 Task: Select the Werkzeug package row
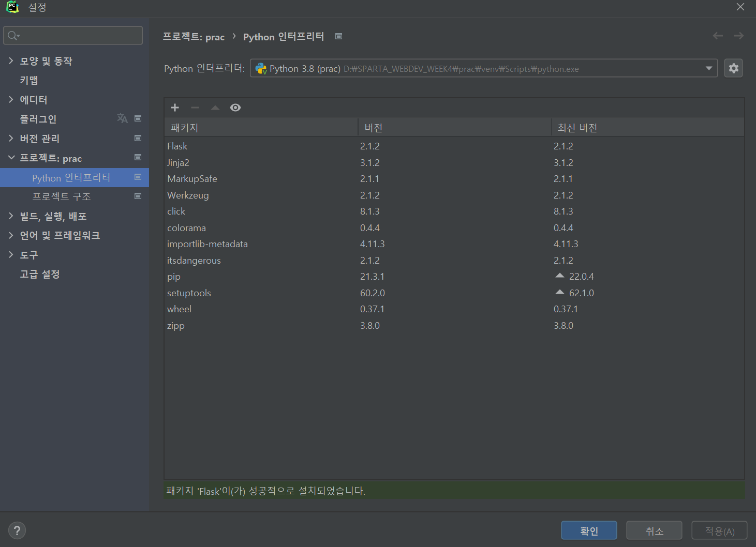point(454,195)
